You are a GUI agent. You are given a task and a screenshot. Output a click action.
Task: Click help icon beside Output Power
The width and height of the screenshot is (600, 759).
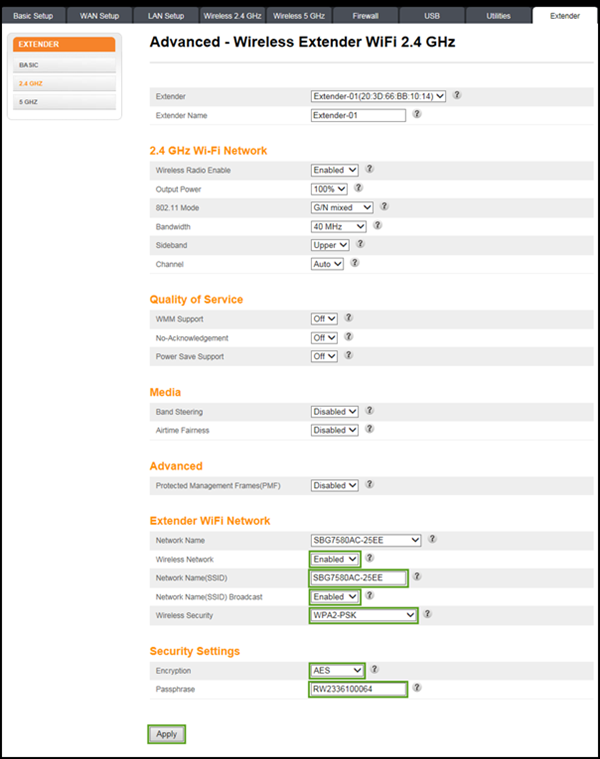358,188
